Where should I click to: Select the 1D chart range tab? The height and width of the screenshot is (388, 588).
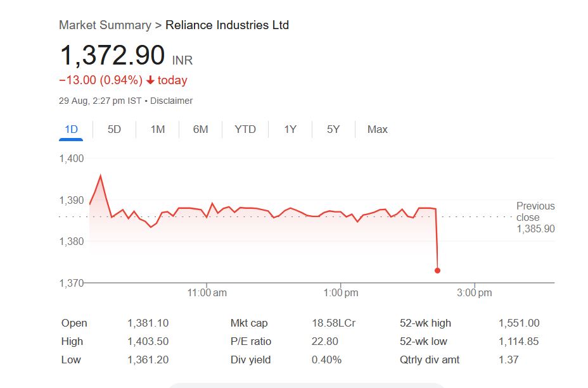coord(71,129)
